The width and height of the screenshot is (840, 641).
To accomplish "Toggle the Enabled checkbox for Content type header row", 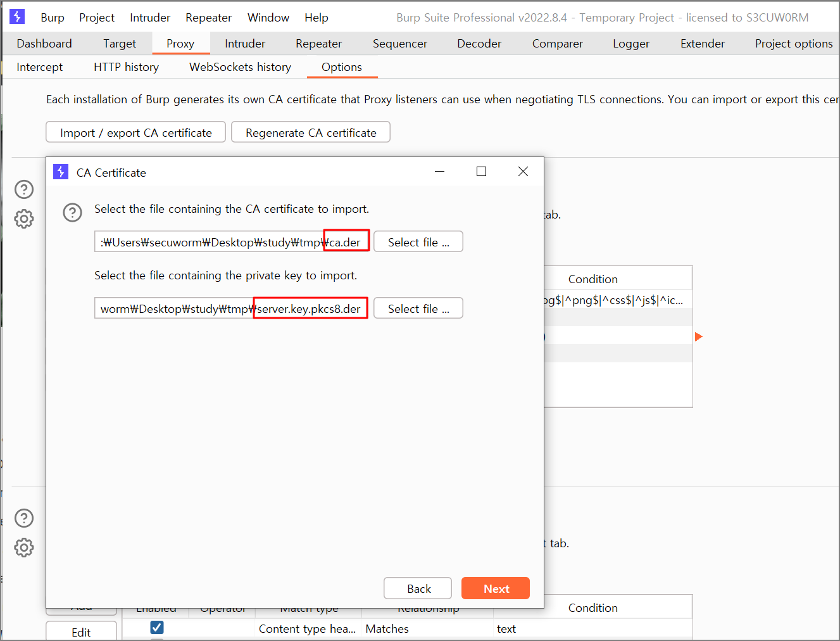I will coord(157,628).
